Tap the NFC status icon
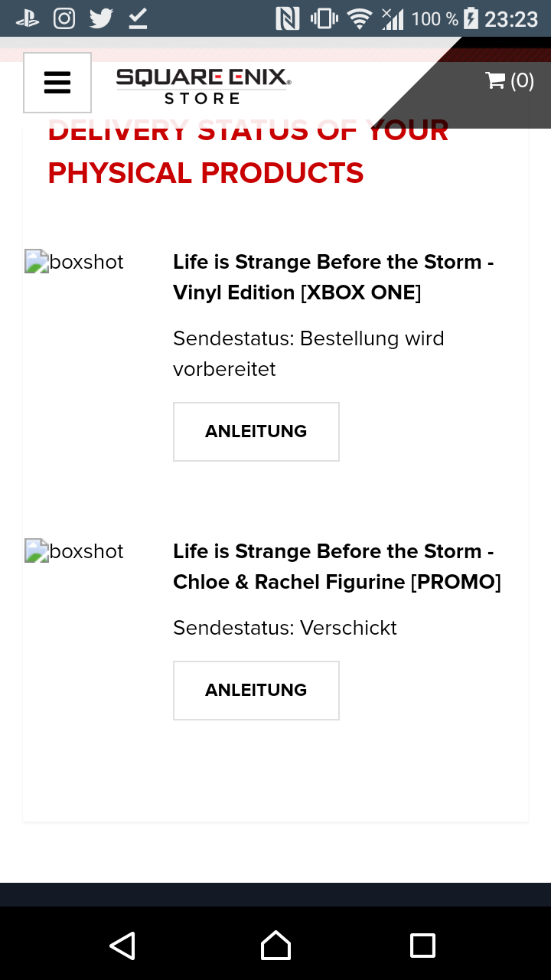 [288, 18]
